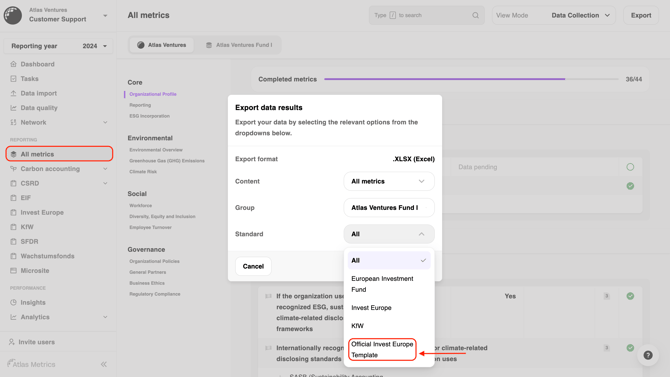Open the Reporting year 2024 dropdown
Image resolution: width=670 pixels, height=377 pixels.
click(x=59, y=46)
